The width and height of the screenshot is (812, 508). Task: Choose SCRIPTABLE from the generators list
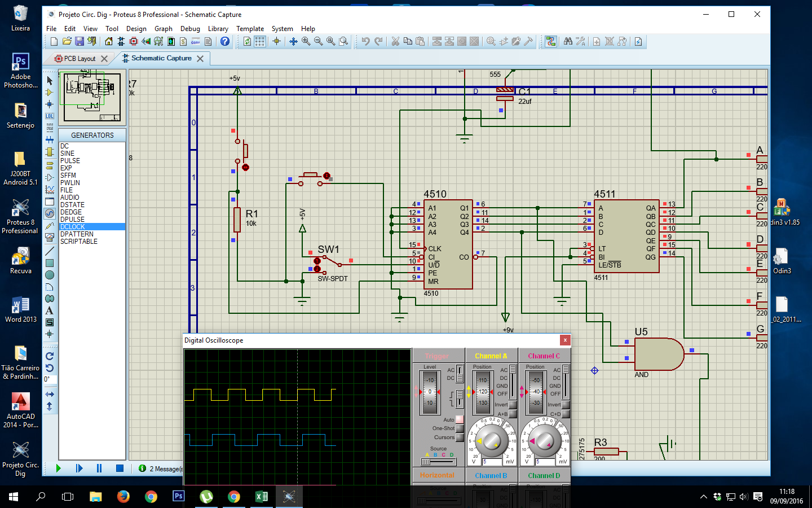(x=92, y=242)
